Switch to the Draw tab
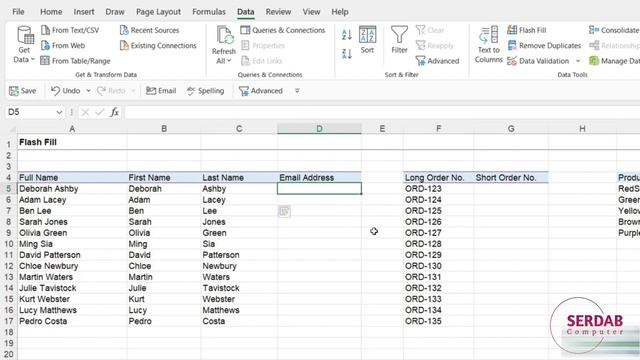 coord(115,12)
